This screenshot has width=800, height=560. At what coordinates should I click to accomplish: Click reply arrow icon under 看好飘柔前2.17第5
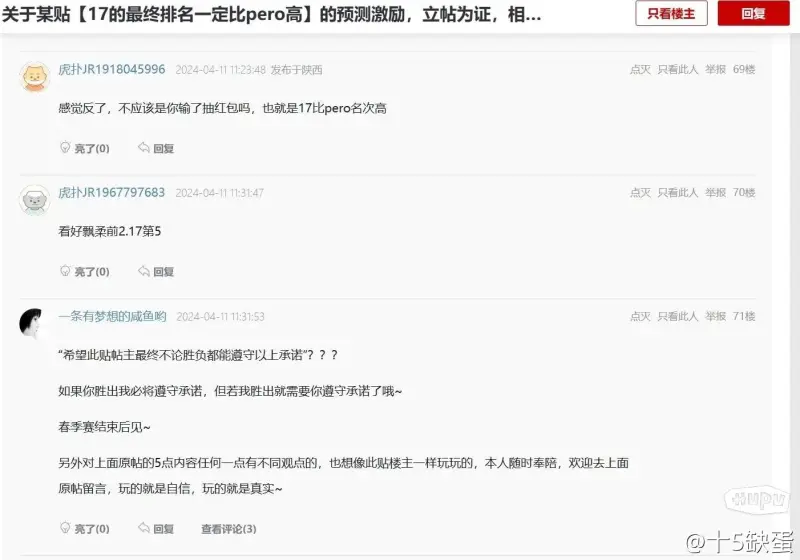coord(144,271)
